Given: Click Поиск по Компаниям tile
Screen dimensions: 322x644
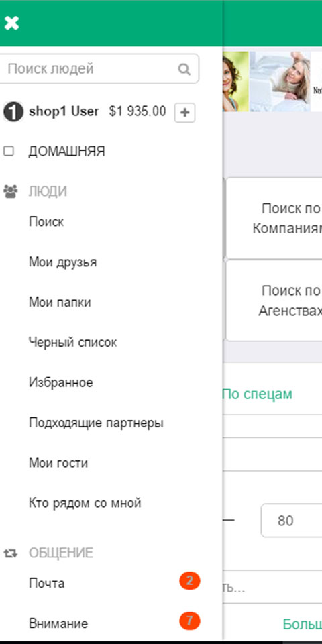Looking at the screenshot, I should coord(274,218).
